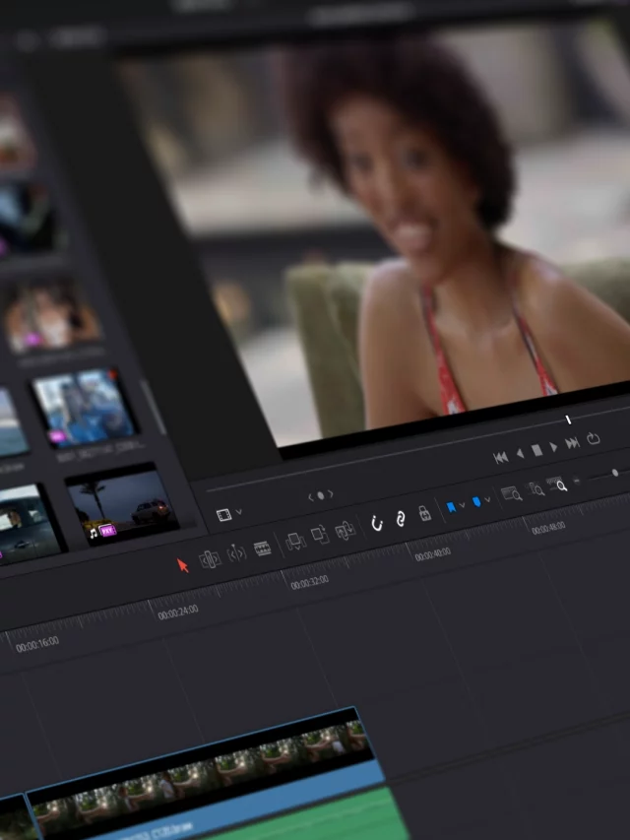The image size is (630, 840).
Task: Click the Detail Zoom icon
Action: 535,488
